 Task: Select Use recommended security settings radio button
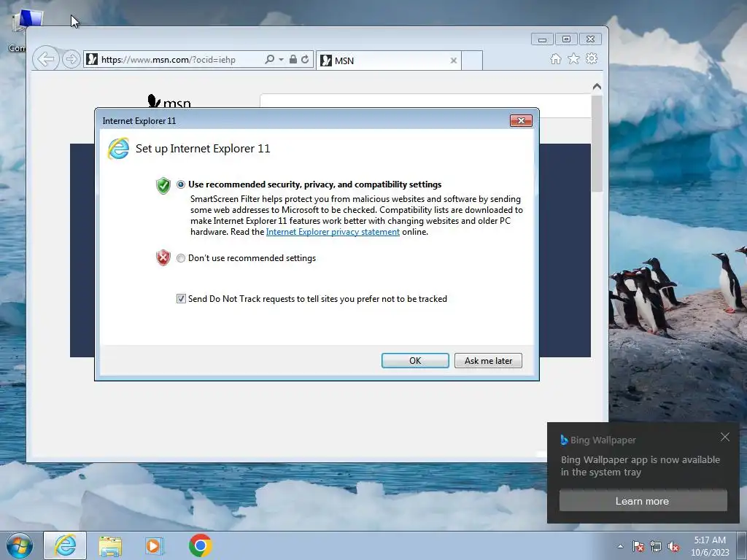pos(181,184)
